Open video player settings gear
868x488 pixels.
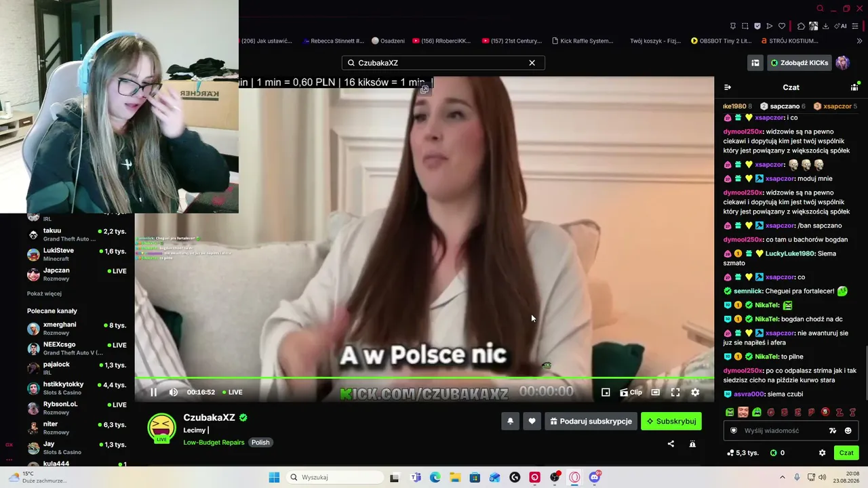[695, 392]
